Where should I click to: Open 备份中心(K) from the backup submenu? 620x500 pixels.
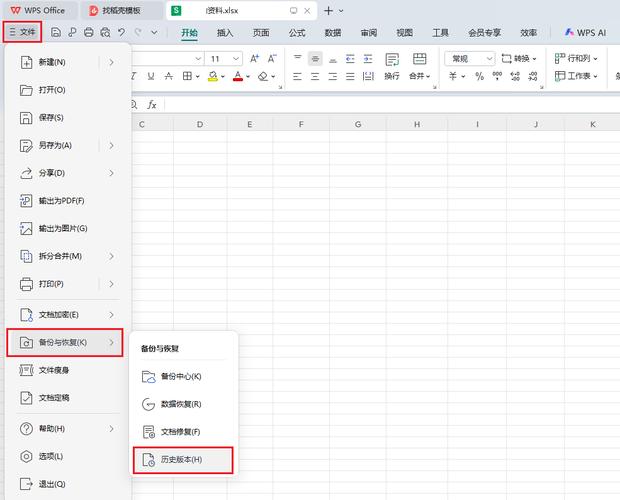[182, 376]
